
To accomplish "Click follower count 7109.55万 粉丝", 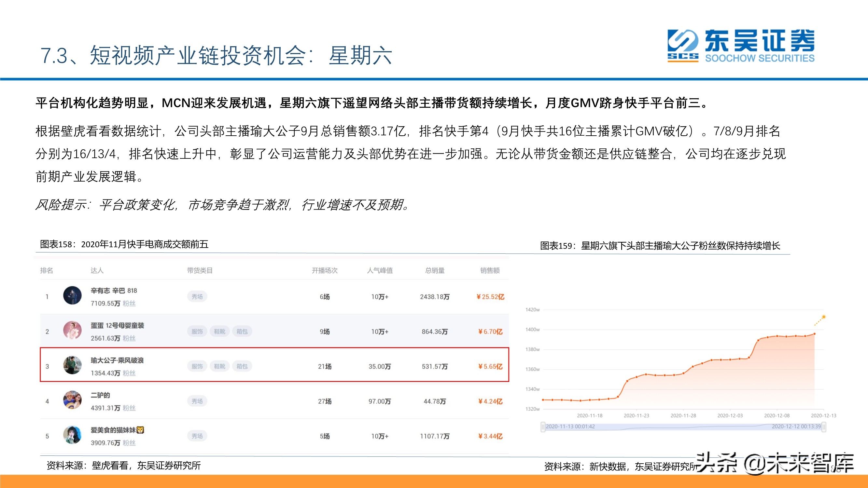I will pyautogui.click(x=113, y=304).
